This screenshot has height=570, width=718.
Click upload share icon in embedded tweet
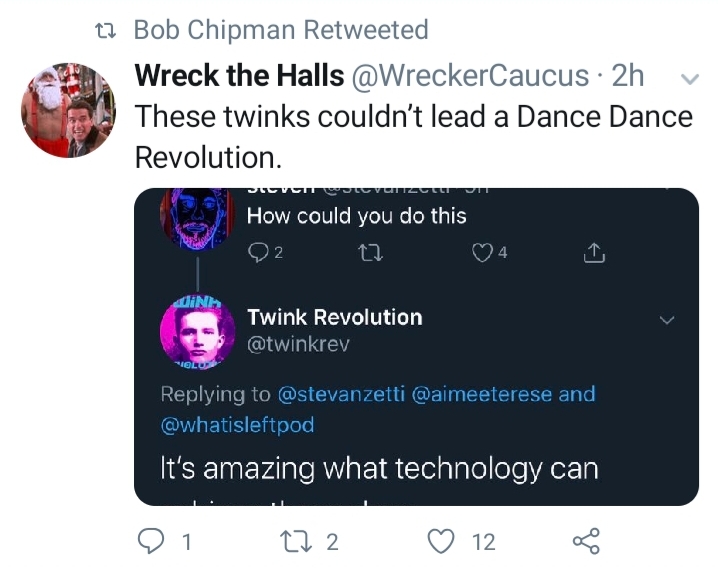point(593,253)
